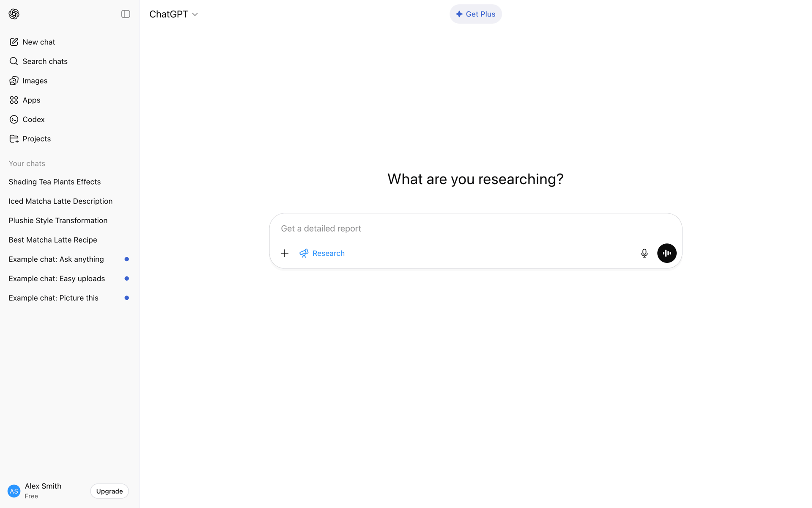
Task: Open Example chat: Ask anything
Action: click(x=69, y=259)
